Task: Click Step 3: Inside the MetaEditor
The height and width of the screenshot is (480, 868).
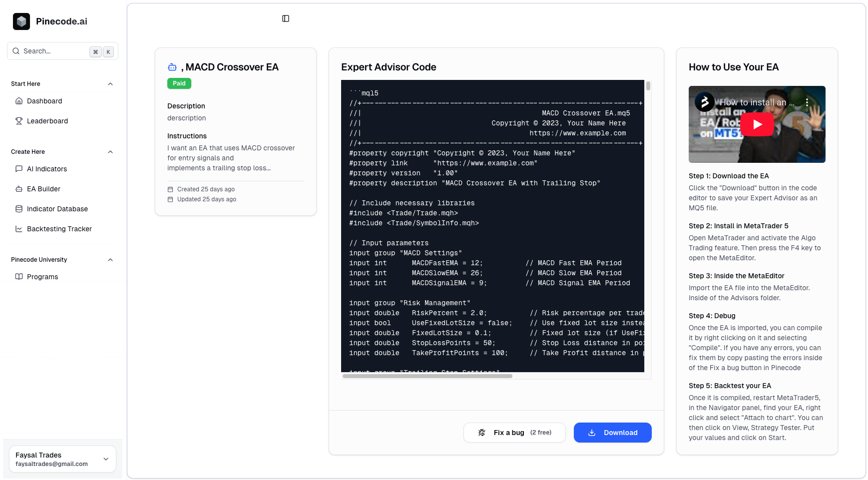Action: pos(737,276)
